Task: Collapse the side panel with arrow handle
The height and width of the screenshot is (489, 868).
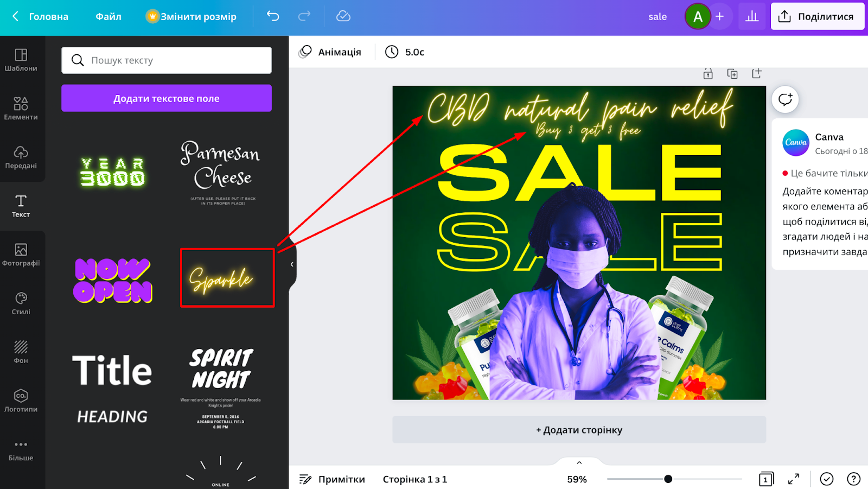Action: [x=292, y=264]
